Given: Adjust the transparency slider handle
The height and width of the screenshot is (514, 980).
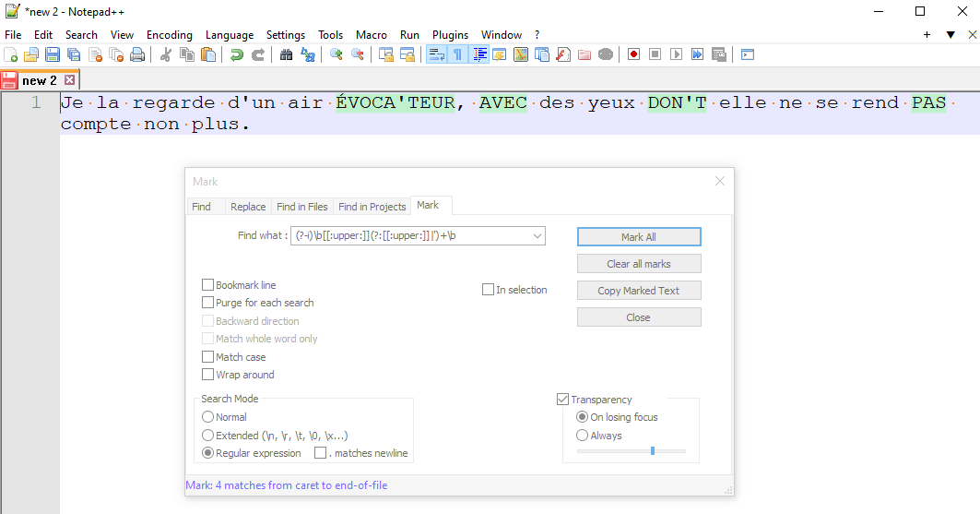Looking at the screenshot, I should [x=653, y=451].
